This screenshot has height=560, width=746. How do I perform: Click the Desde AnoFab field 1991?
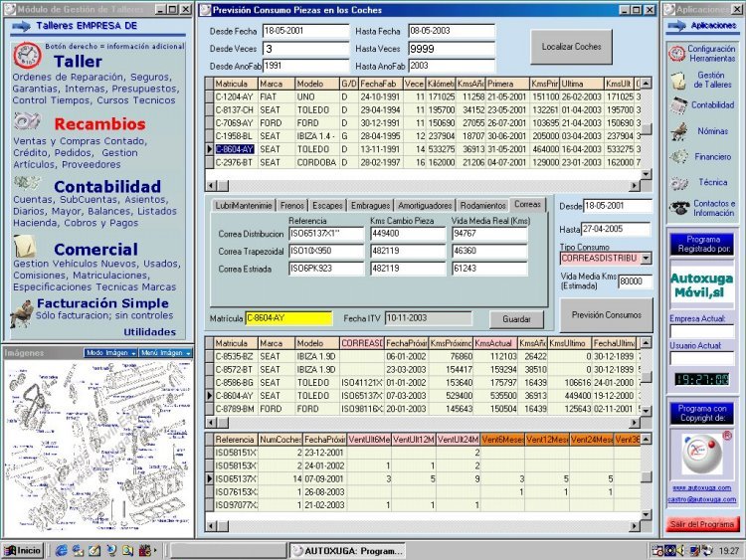pos(305,66)
